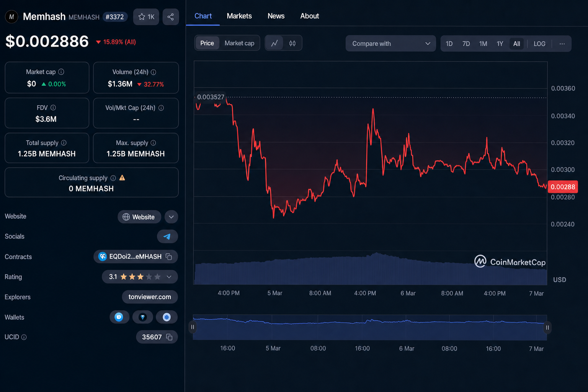
Task: Toggle LOG scale on chart
Action: click(539, 44)
